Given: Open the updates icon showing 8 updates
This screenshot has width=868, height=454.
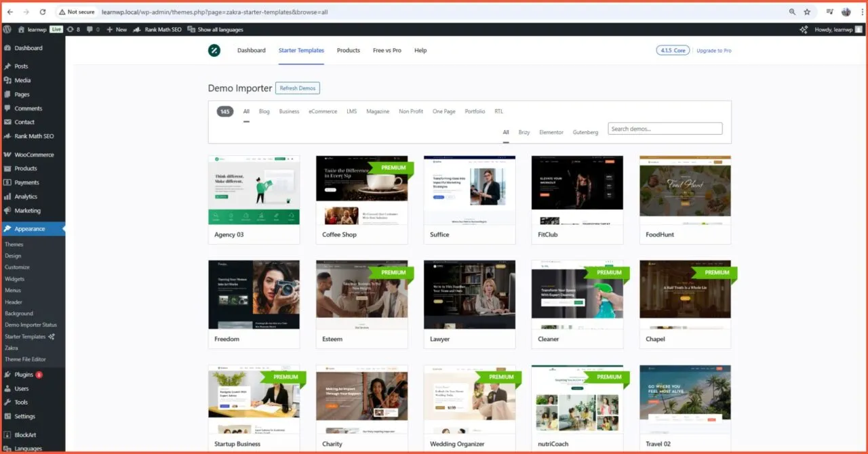Looking at the screenshot, I should tap(73, 29).
